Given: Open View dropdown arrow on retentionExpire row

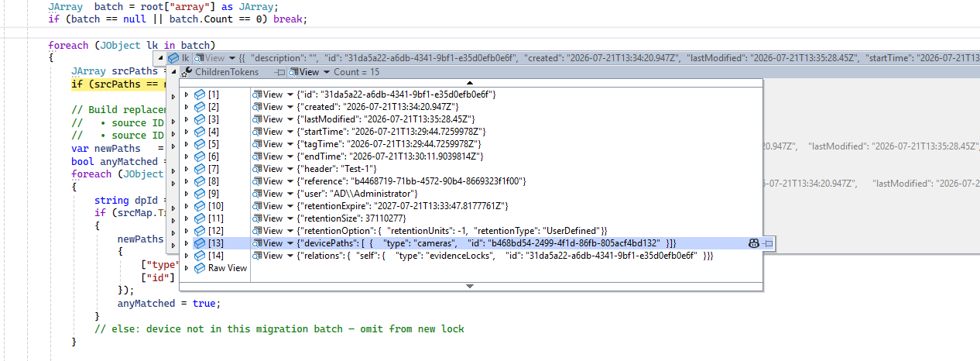Looking at the screenshot, I should click(x=290, y=207).
